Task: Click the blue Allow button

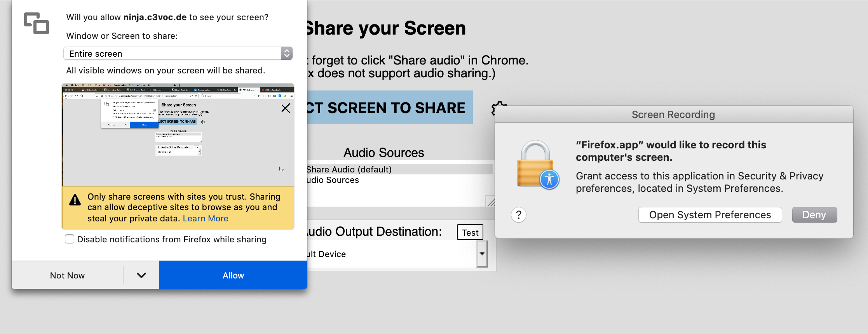Action: 233,275
